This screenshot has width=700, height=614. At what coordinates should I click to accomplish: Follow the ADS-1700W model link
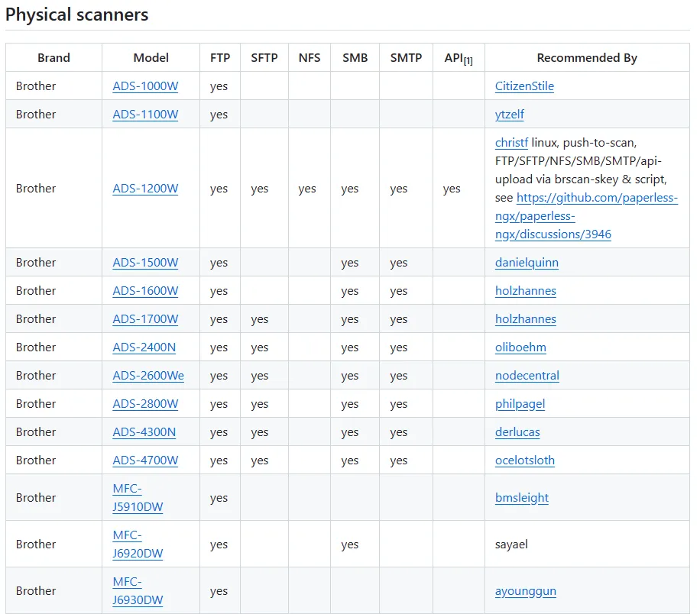[x=145, y=319]
